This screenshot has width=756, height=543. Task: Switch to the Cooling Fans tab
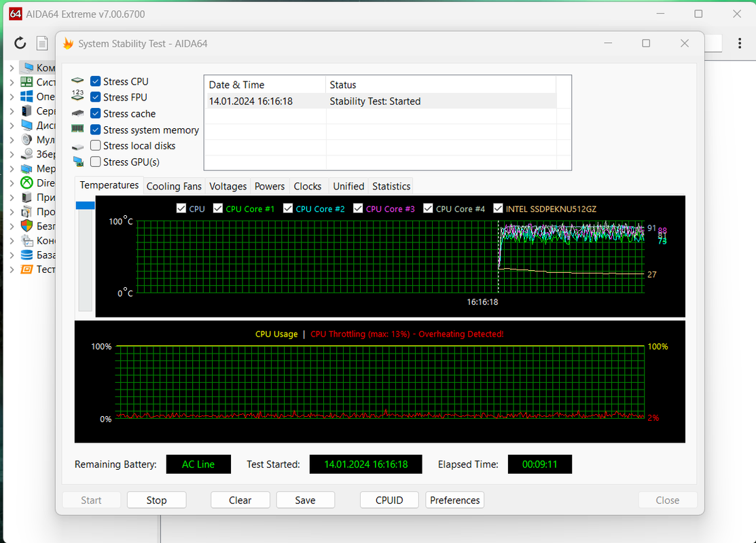pos(174,186)
